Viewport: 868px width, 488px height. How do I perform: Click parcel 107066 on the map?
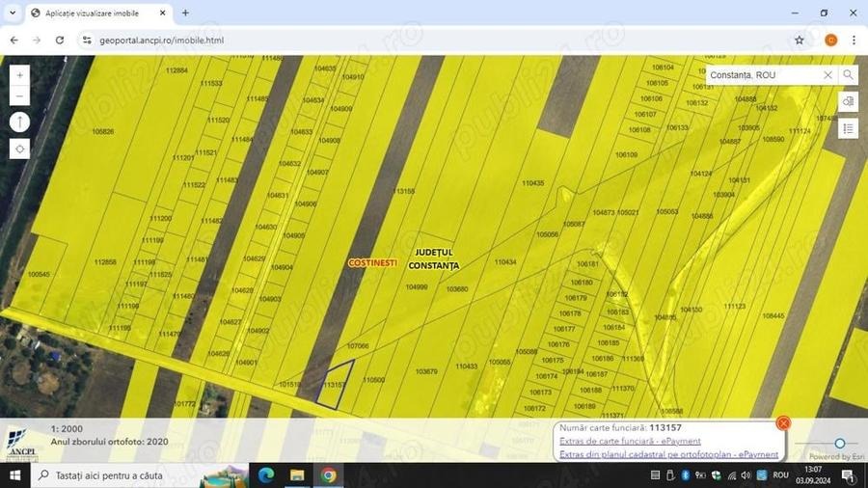point(358,346)
